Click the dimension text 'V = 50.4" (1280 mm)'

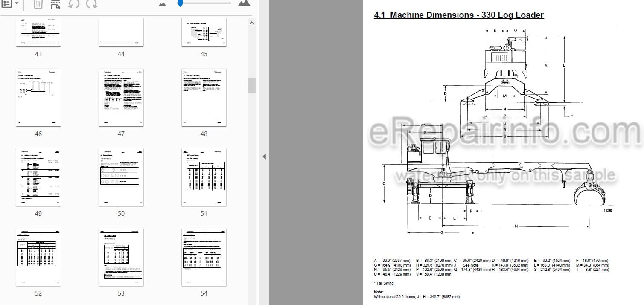(x=434, y=274)
